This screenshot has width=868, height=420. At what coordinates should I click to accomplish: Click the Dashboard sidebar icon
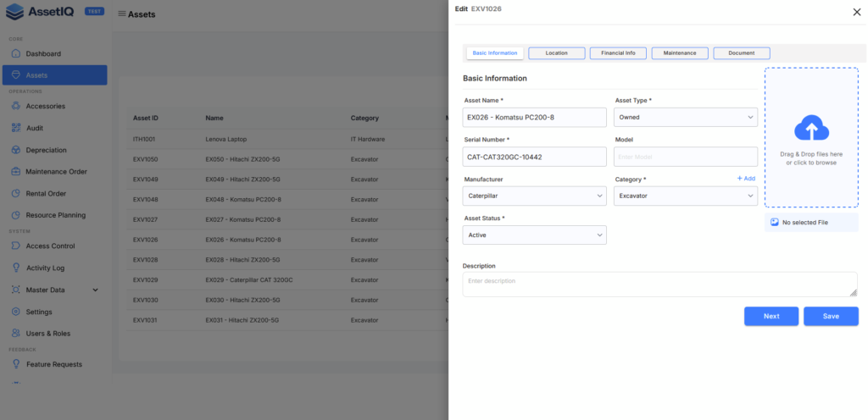pos(16,53)
